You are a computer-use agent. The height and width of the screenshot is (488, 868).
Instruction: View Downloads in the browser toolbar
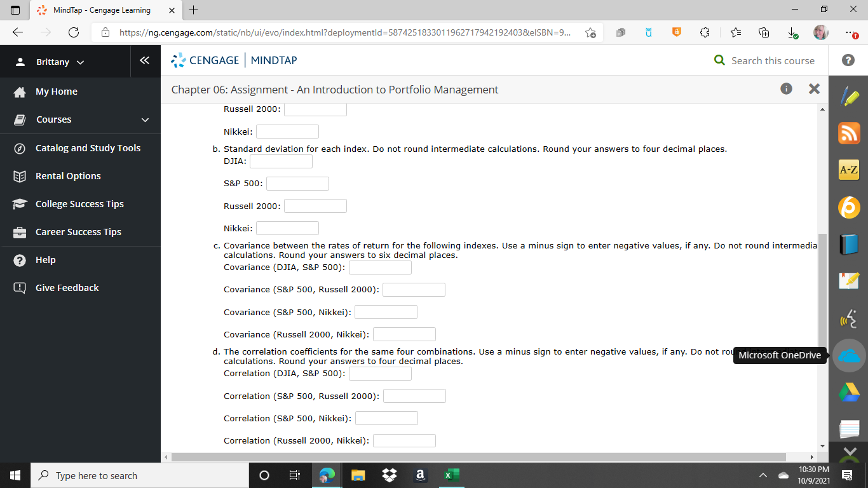pos(792,32)
